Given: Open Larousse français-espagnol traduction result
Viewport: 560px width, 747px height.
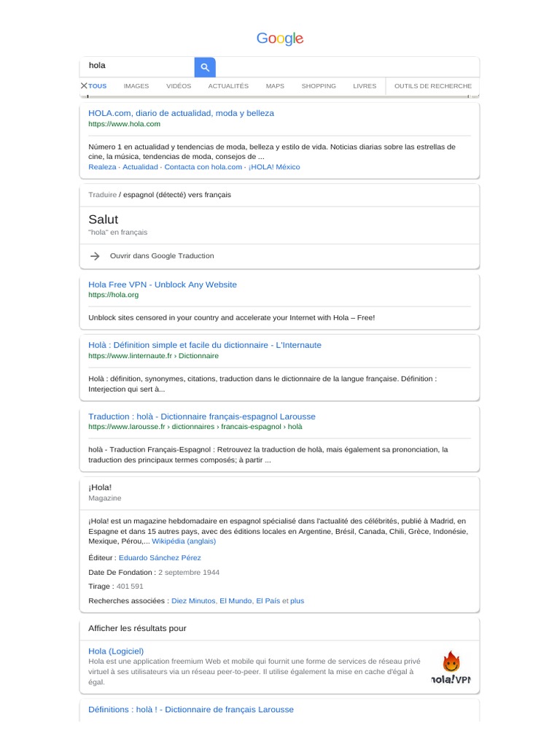Looking at the screenshot, I should (x=202, y=417).
